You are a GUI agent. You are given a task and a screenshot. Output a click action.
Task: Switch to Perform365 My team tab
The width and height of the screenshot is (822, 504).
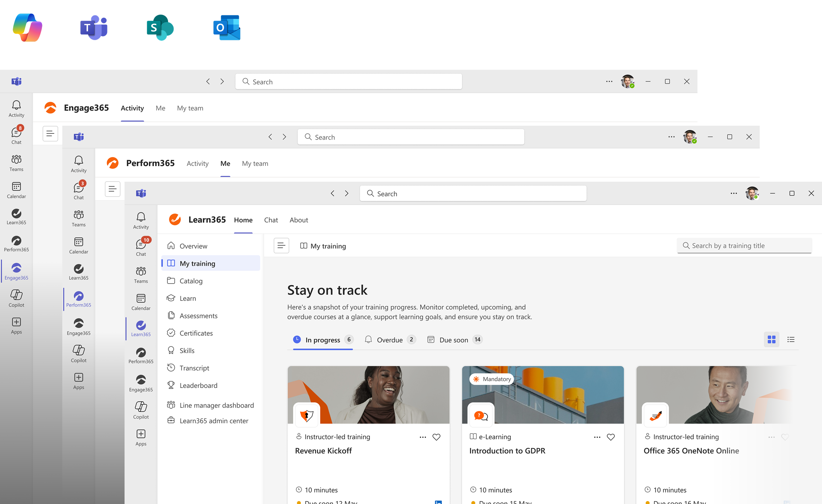pos(255,163)
